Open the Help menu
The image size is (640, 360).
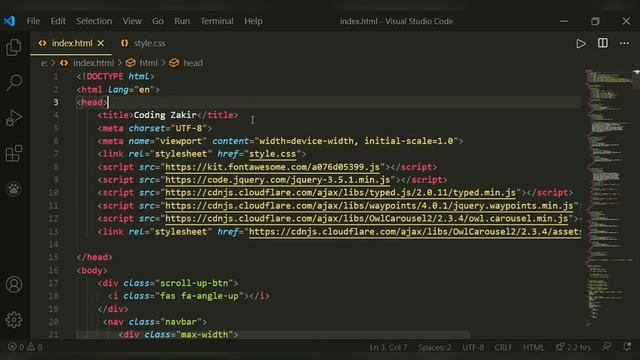coord(253,21)
